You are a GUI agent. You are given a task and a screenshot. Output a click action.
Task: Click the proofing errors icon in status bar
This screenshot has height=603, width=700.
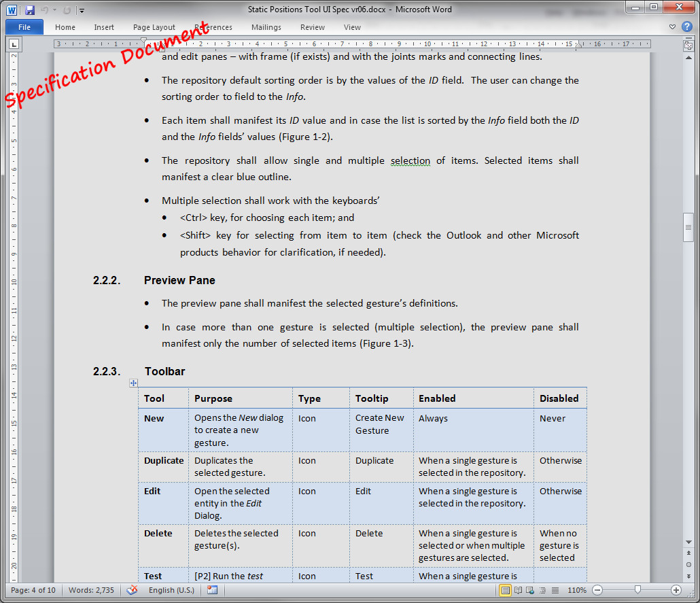[x=132, y=590]
